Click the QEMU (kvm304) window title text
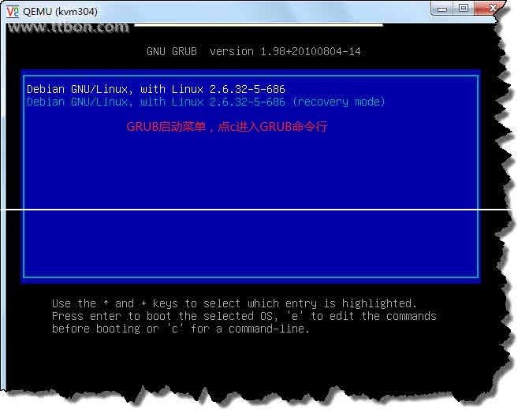Viewport: 529px width, 420px height. (x=60, y=12)
